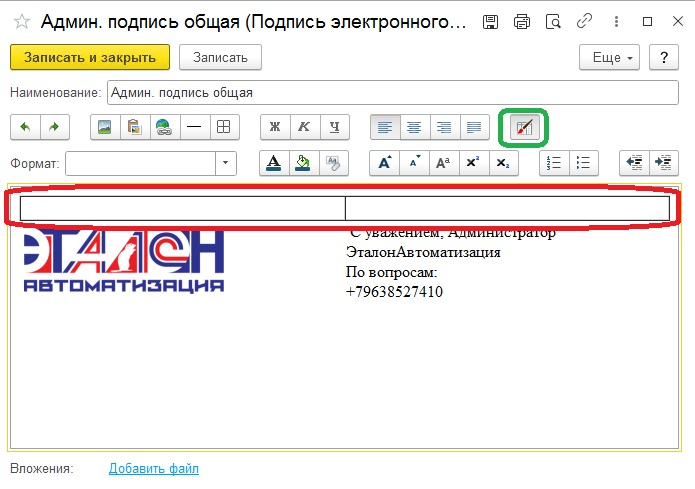The image size is (695, 489).
Task: Click the Добавить файл link
Action: pos(153,468)
